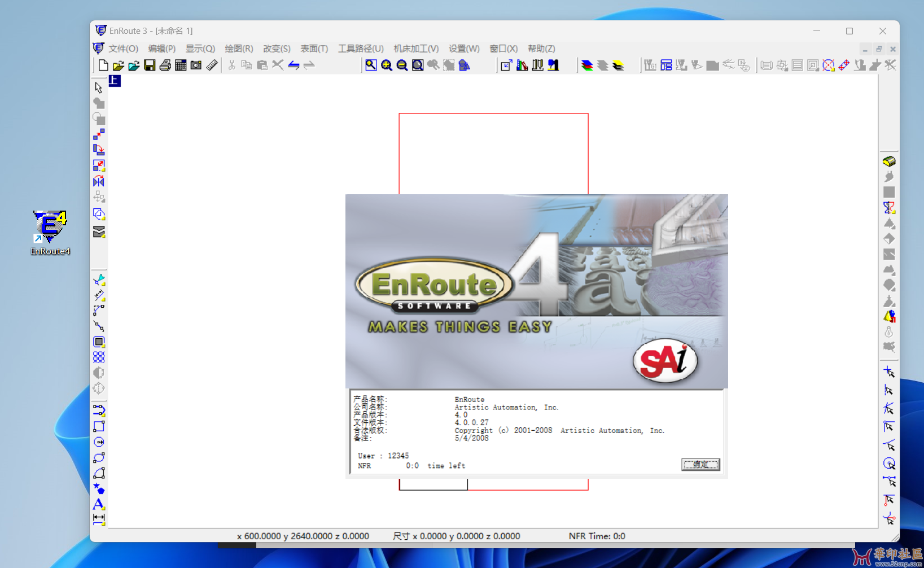
Task: Click the zoom window magnifier icon
Action: (x=371, y=65)
